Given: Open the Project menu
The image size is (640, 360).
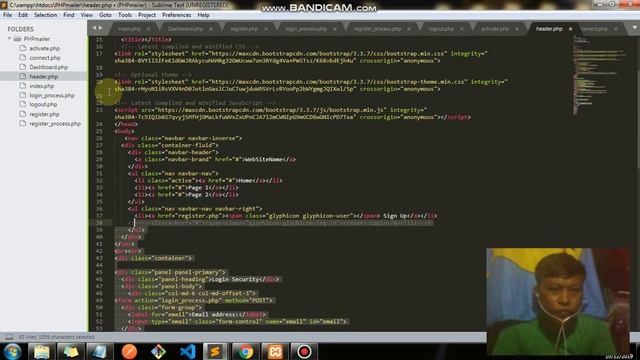Looking at the screenshot, I should pyautogui.click(x=147, y=15).
